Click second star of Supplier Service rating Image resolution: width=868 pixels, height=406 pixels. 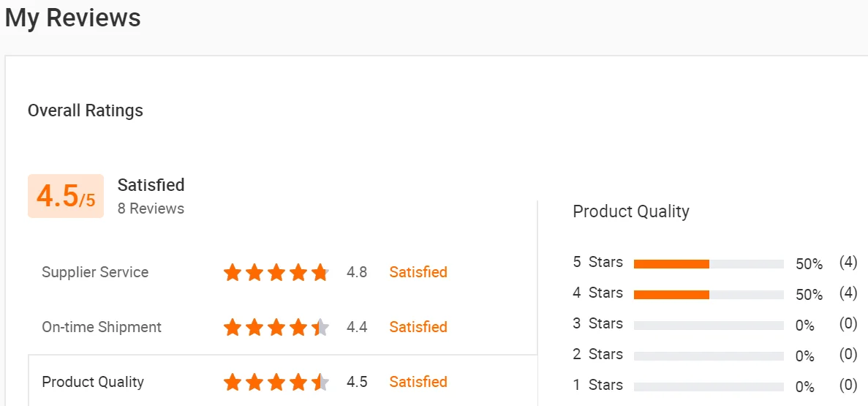coord(254,273)
